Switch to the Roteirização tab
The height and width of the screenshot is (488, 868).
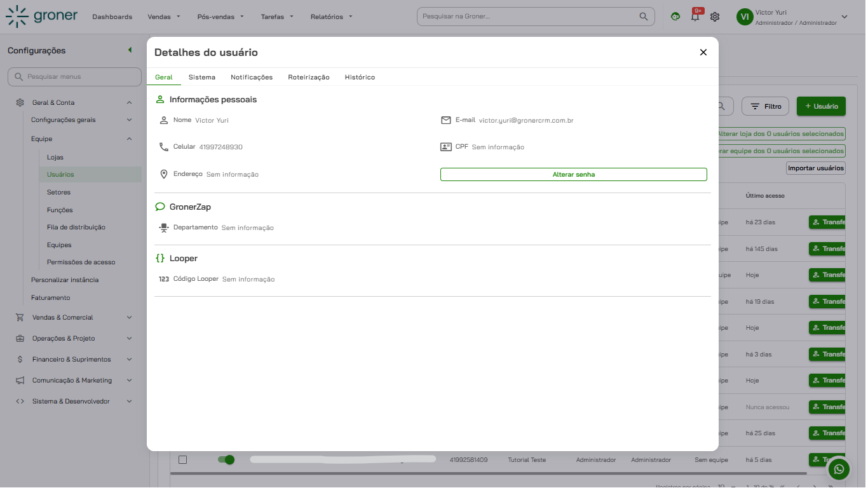click(x=309, y=77)
